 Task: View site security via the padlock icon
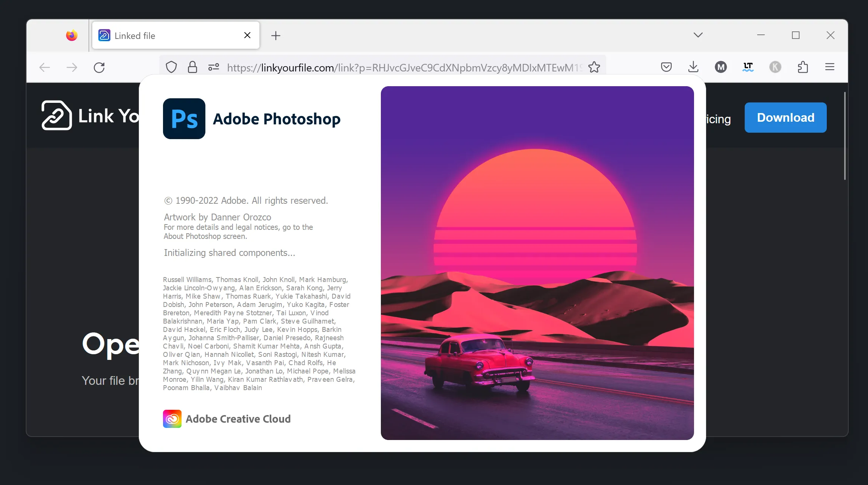pos(193,67)
